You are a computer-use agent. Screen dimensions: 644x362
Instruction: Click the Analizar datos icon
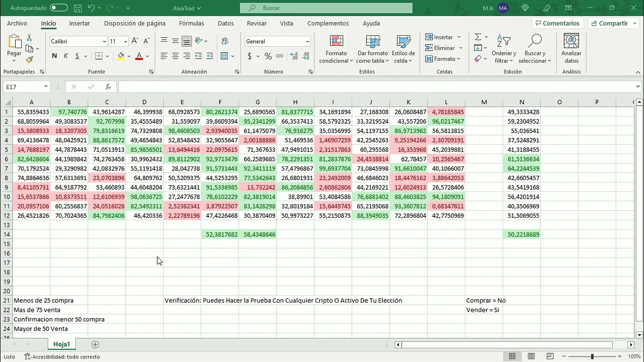[571, 49]
